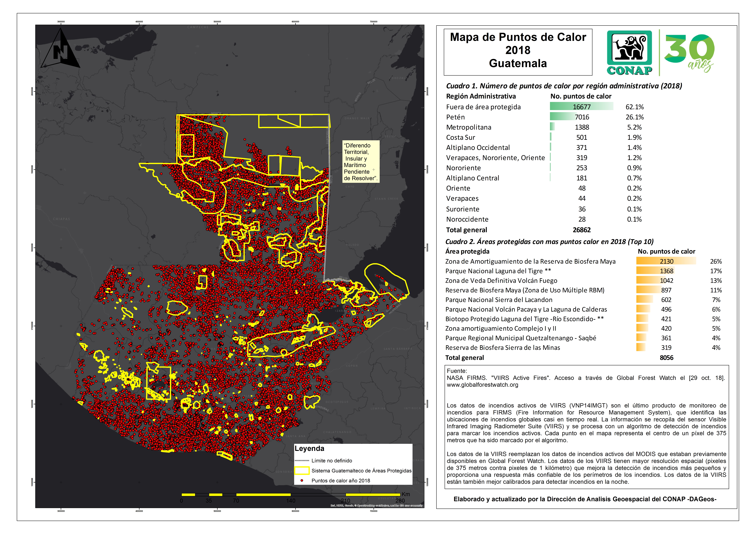This screenshot has height=534, width=756.
Task: Click 'Reserva de Biosfera Maya (Zona de Uso Múltiple RBM)'
Action: pyautogui.click(x=525, y=290)
